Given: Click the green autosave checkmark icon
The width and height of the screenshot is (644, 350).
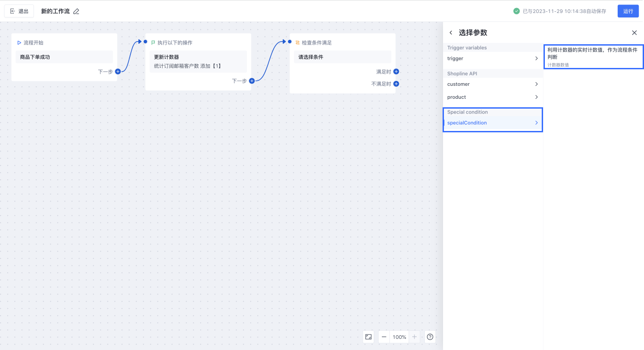Looking at the screenshot, I should click(516, 11).
